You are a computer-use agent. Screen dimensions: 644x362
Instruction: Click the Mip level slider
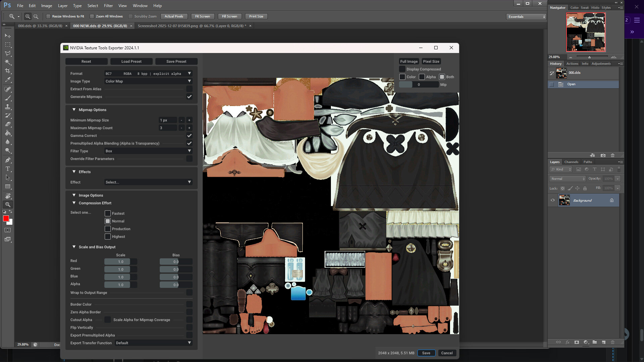[419, 85]
